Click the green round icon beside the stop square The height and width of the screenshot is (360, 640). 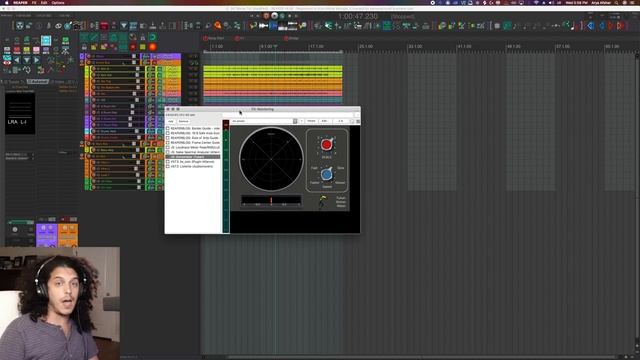(x=507, y=26)
